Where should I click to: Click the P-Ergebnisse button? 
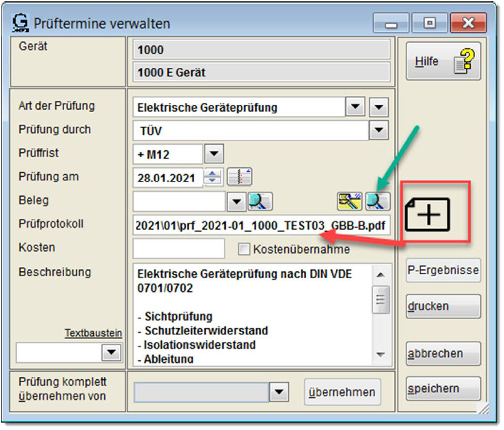pos(443,271)
